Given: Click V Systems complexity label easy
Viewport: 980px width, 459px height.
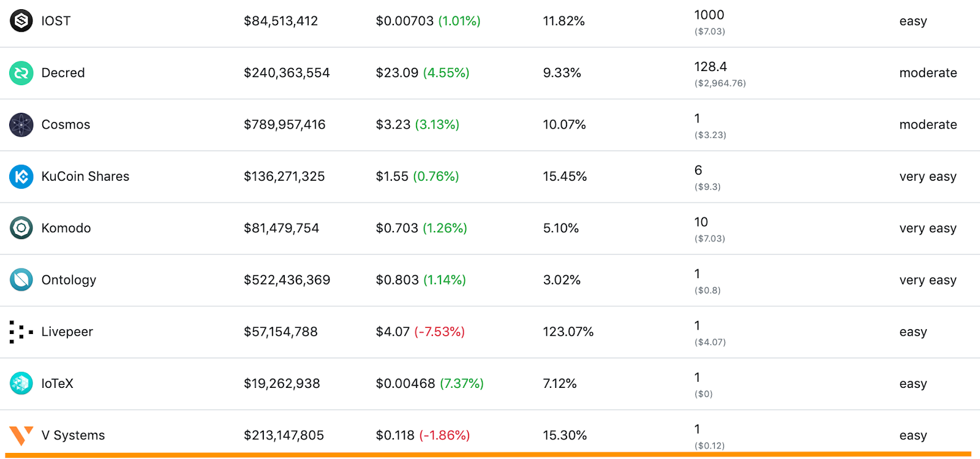Looking at the screenshot, I should [x=913, y=436].
